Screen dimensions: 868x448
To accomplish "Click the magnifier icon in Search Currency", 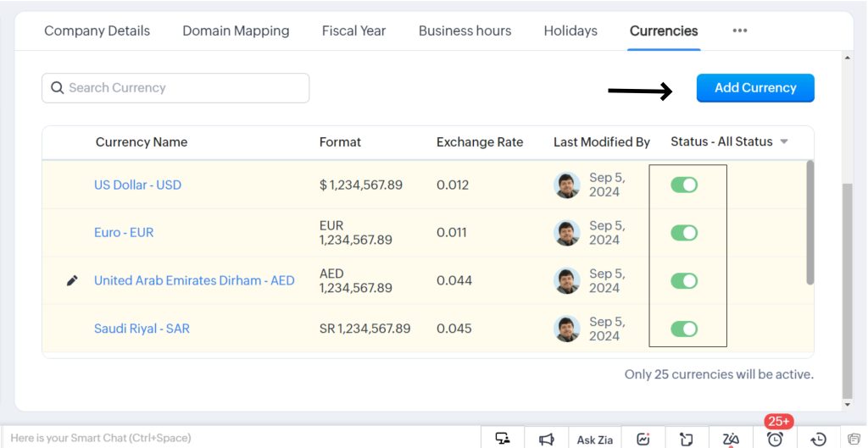I will pyautogui.click(x=57, y=87).
